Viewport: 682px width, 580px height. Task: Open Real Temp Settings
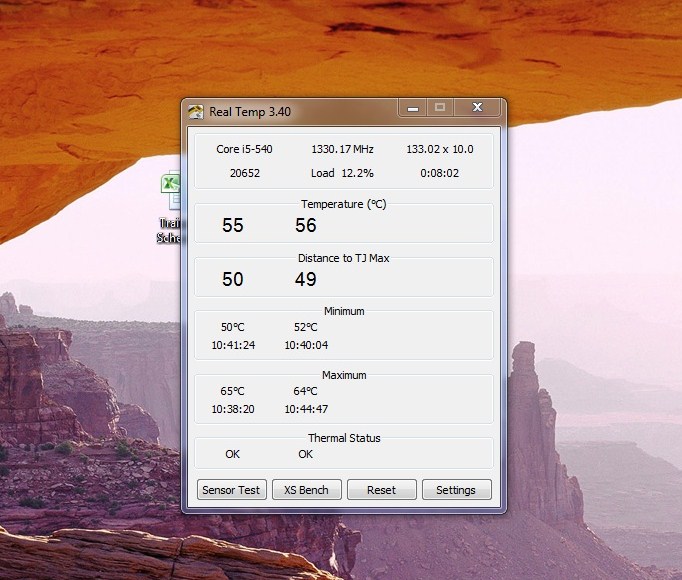pyautogui.click(x=456, y=490)
